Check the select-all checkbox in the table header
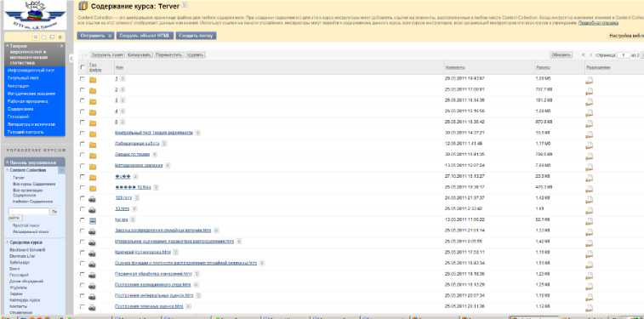This screenshot has width=644, height=319. (83, 67)
